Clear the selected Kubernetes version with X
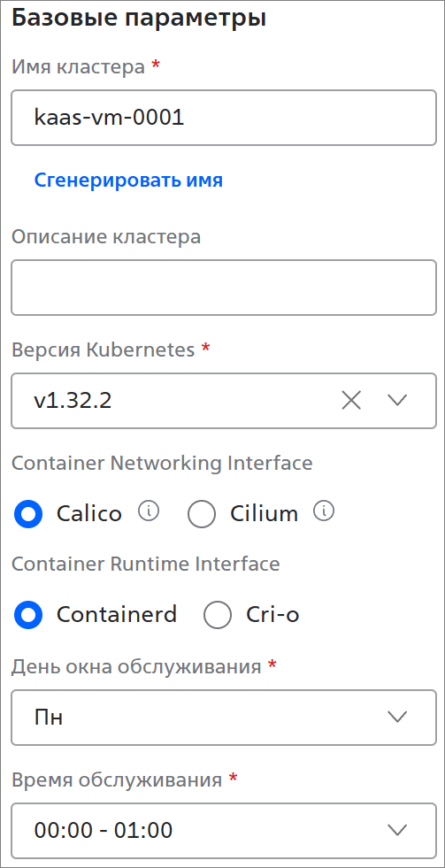Screen dimensions: 445x868 (351, 400)
